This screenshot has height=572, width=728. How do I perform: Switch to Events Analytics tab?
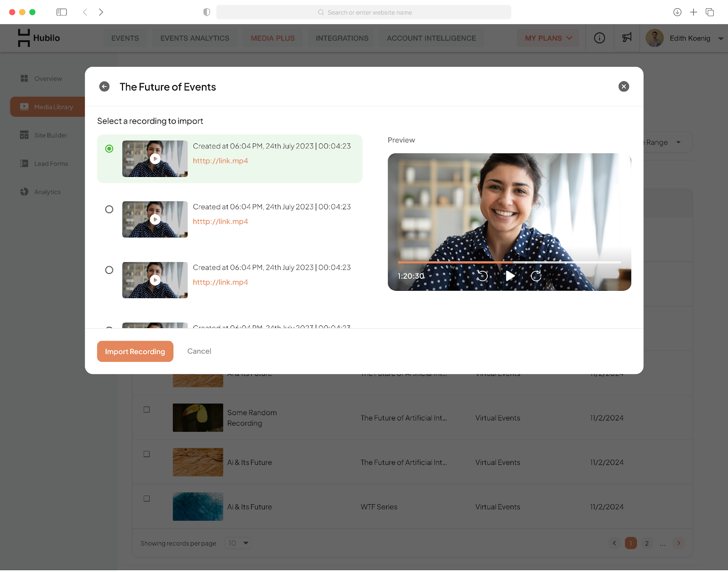(x=195, y=38)
